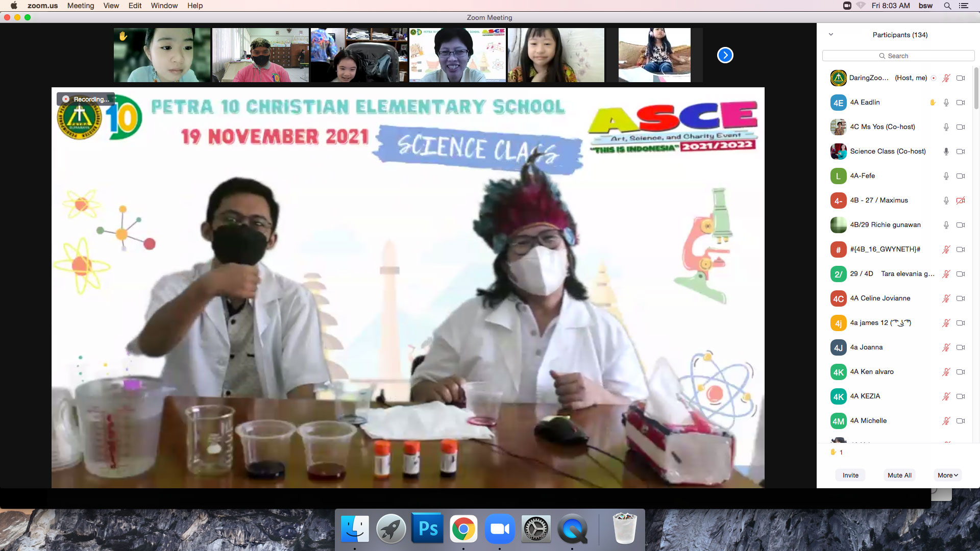Select the video thumbnail with raised hand

click(162, 55)
